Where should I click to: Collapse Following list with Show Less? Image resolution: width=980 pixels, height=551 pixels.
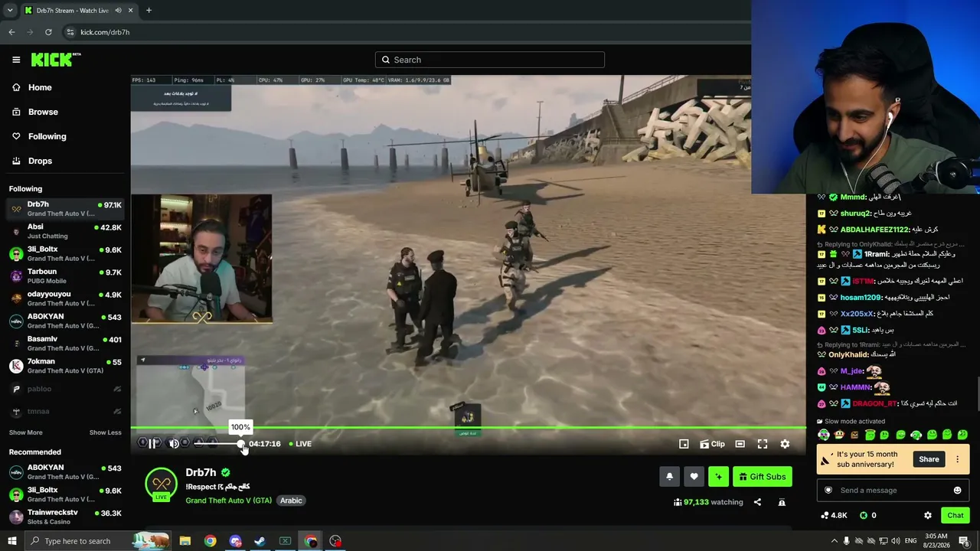coord(105,432)
